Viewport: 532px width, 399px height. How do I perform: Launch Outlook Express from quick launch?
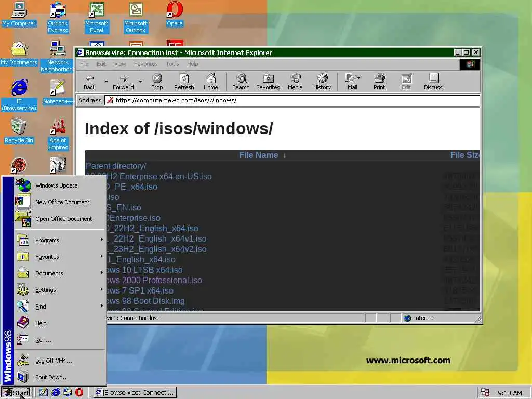(x=68, y=392)
